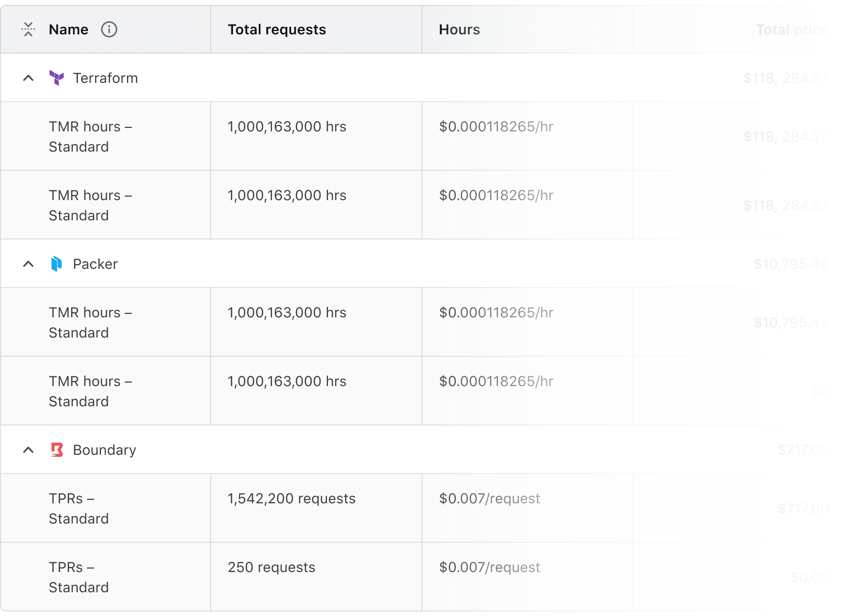
Task: Collapse the Packer group with its chevron
Action: point(28,264)
